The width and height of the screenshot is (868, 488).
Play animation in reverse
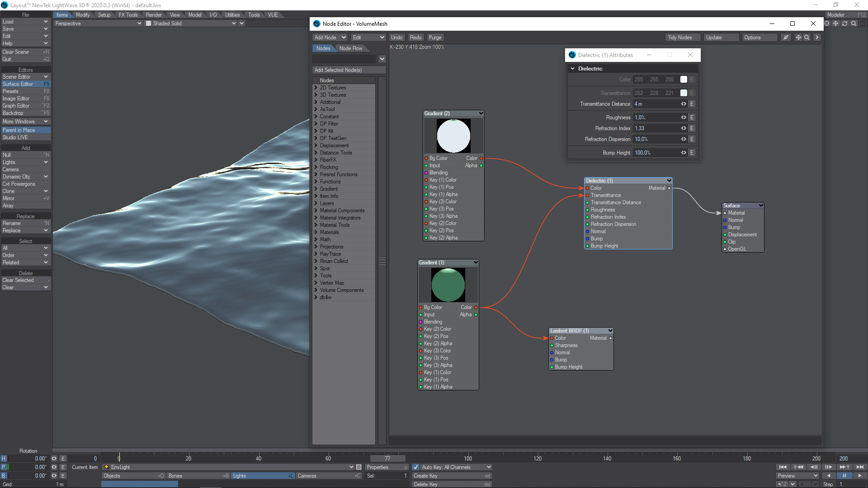(x=828, y=476)
